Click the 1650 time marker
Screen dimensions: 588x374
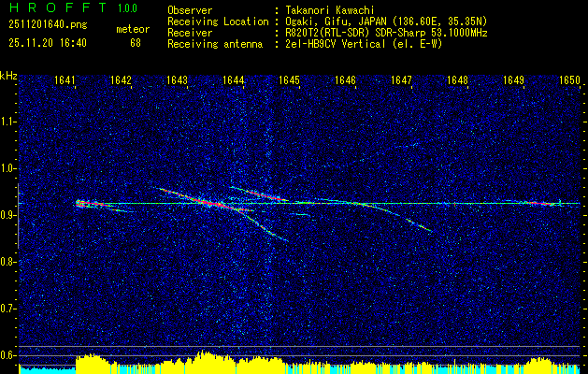570,79
